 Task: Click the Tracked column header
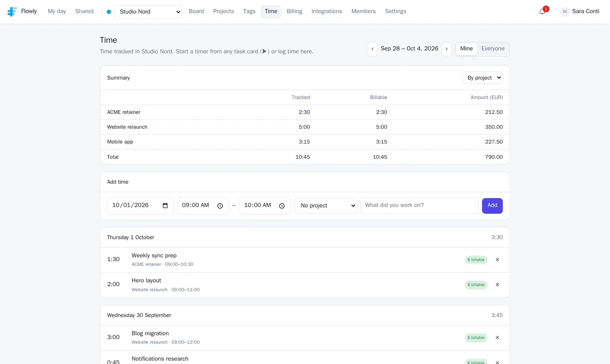[301, 98]
